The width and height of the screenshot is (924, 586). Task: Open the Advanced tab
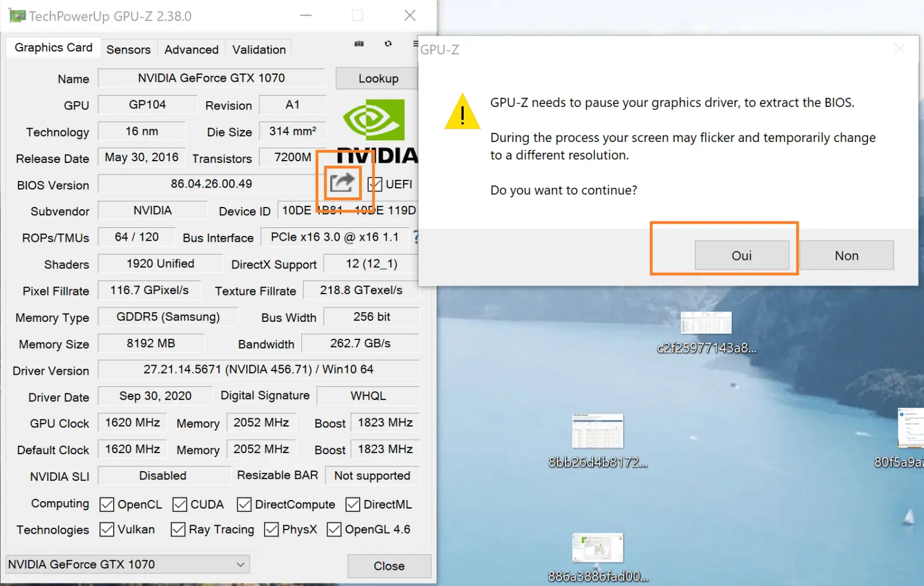pyautogui.click(x=191, y=49)
